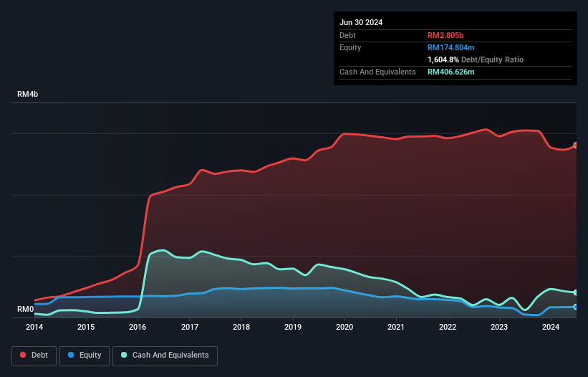Toggle the Equity series in the legend
This screenshot has width=588, height=377.
tap(85, 355)
